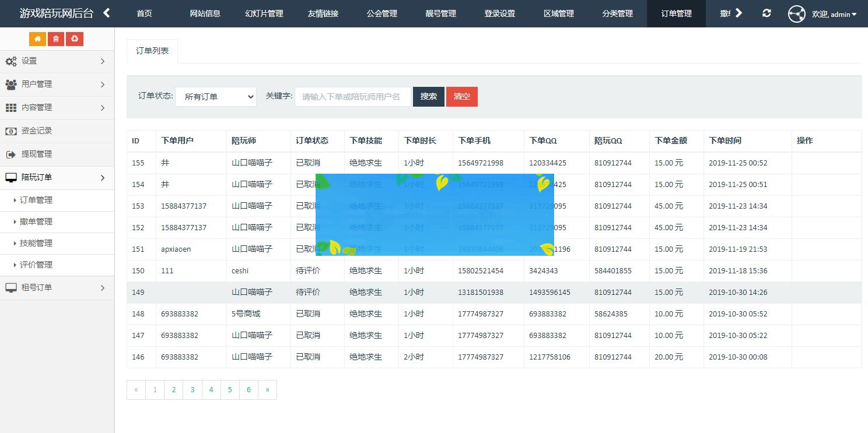Open the 欢迎 admin account dropdown
The height and width of the screenshot is (433, 868).
click(x=834, y=14)
